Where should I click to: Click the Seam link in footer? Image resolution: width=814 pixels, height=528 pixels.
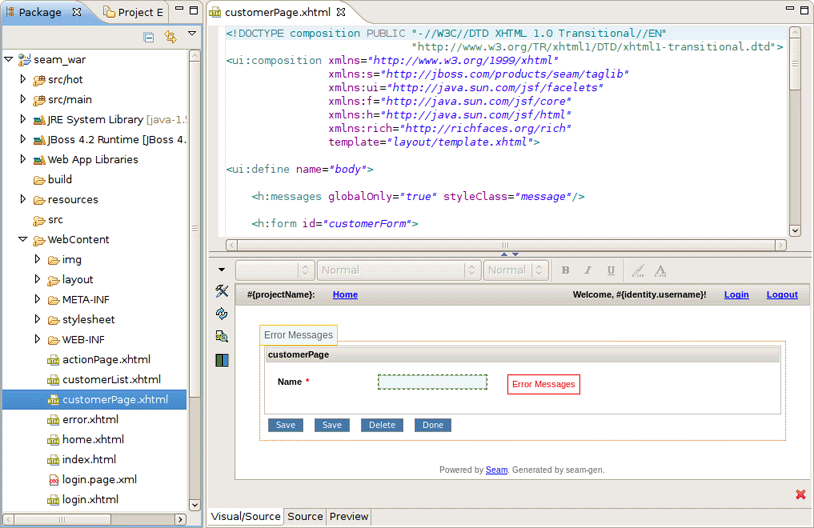click(496, 470)
